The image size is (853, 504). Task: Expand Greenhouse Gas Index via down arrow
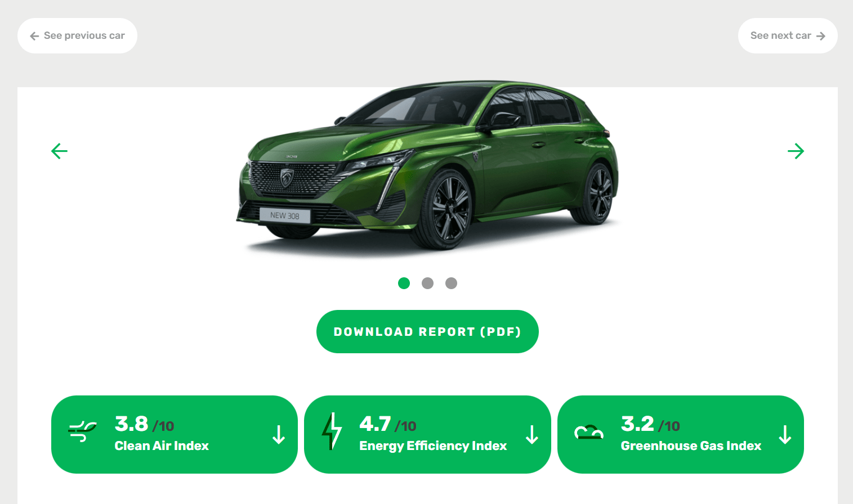pyautogui.click(x=785, y=435)
